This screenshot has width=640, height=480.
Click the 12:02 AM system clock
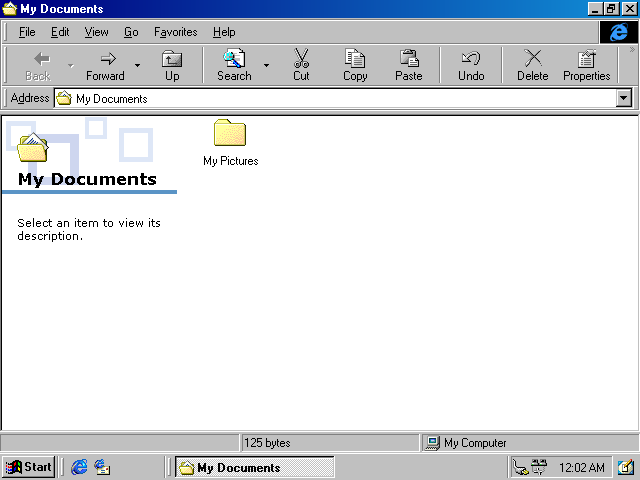tap(582, 467)
